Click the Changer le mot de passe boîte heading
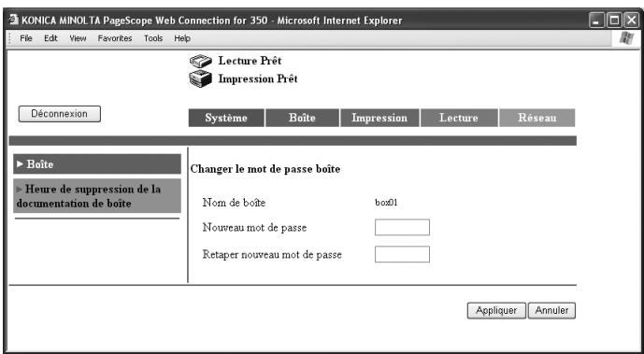 (265, 168)
